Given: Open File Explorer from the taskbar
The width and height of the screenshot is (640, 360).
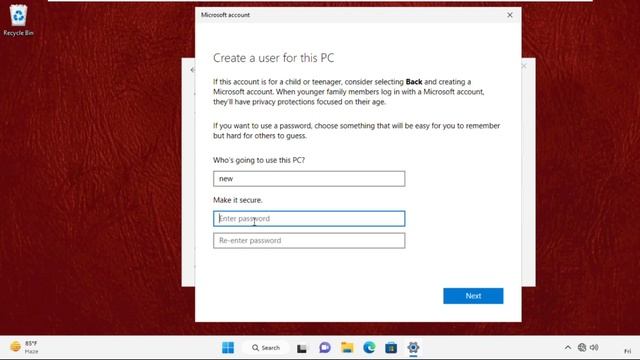Looking at the screenshot, I should point(347,348).
